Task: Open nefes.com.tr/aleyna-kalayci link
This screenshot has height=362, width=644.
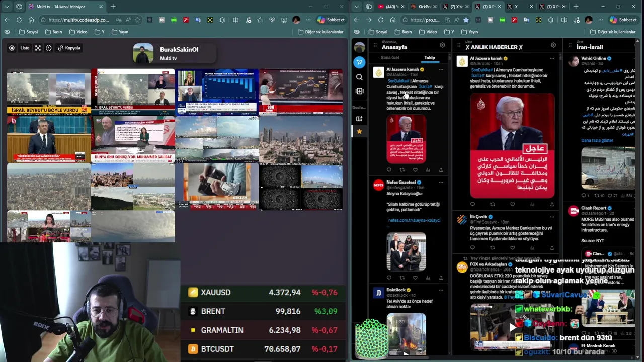Action: click(414, 220)
